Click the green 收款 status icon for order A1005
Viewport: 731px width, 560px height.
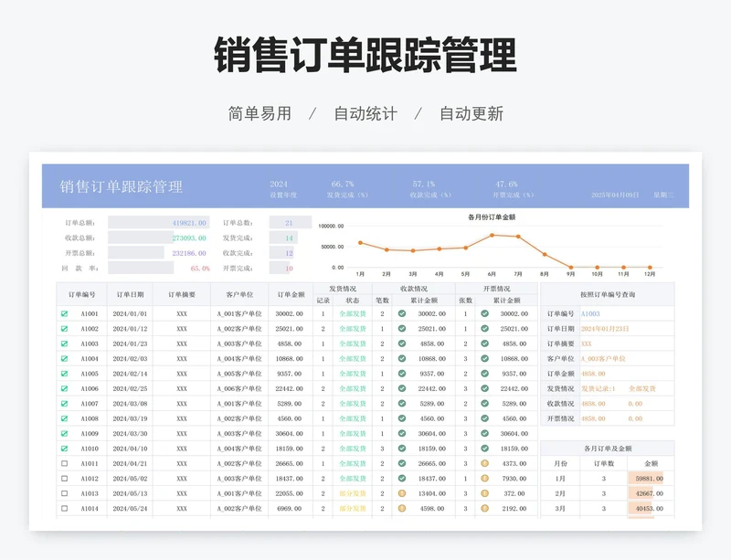tap(402, 374)
